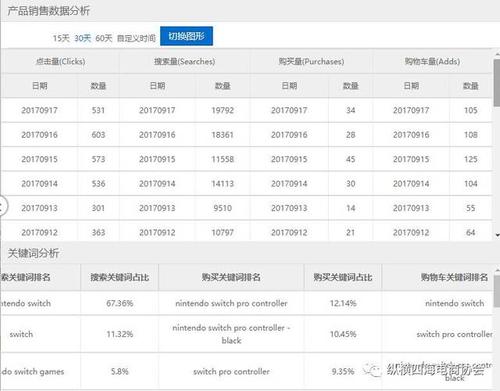
Task: Click the 购物车关键词排名 column header
Action: tap(454, 277)
